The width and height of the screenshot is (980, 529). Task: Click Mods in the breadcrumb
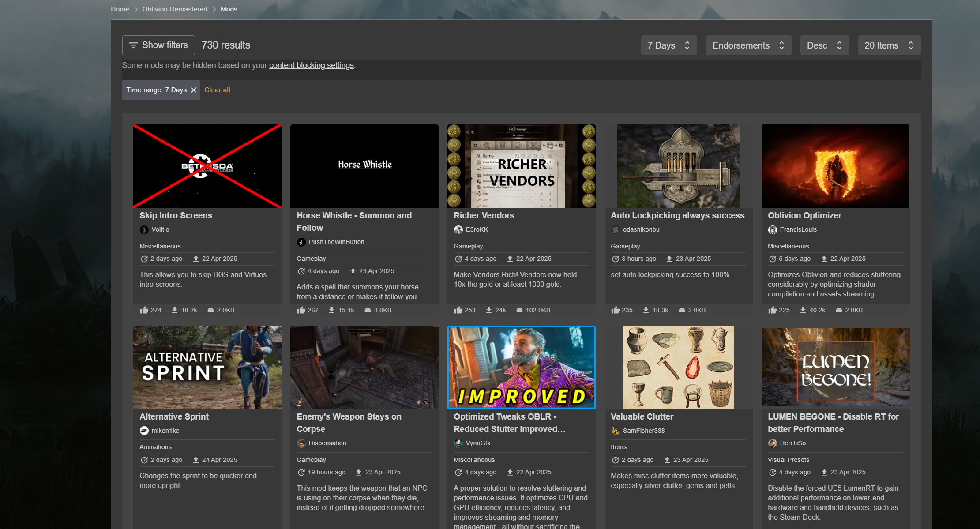coord(229,9)
